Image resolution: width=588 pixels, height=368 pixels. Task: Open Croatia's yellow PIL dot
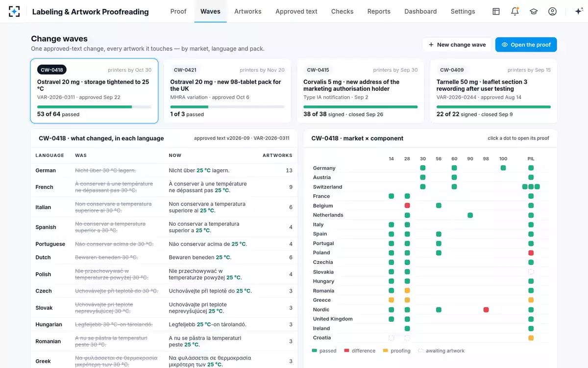pyautogui.click(x=531, y=338)
